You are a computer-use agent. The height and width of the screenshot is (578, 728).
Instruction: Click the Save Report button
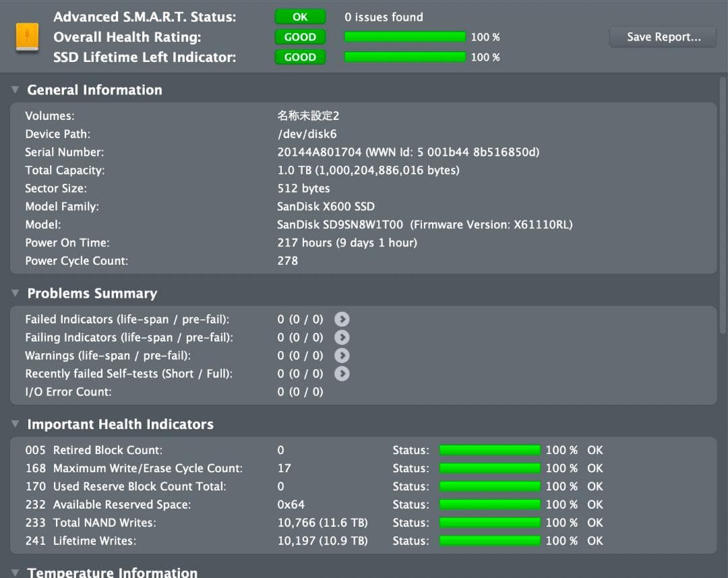tap(662, 36)
